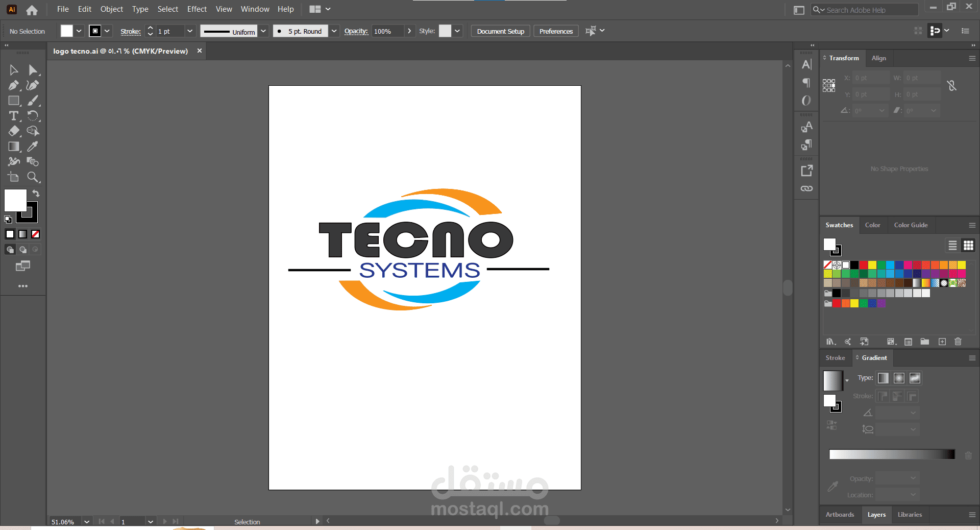
Task: Select the Direct Selection tool
Action: click(33, 70)
